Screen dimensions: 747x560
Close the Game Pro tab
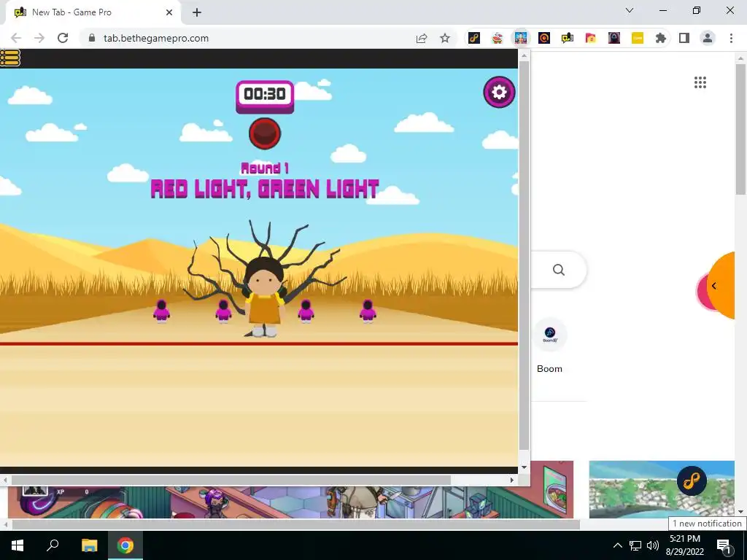169,12
